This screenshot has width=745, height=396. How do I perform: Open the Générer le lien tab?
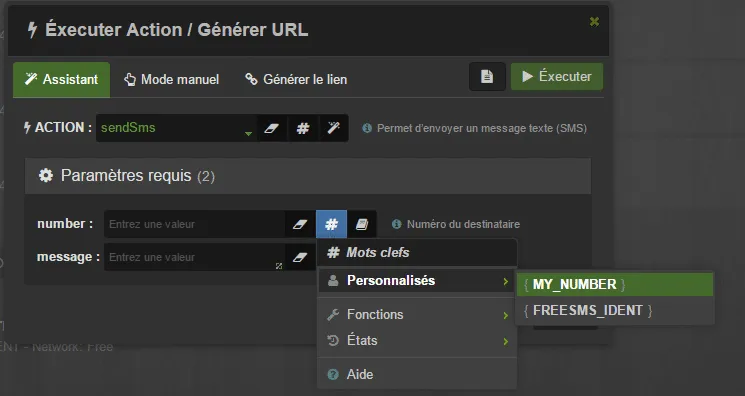click(x=296, y=79)
